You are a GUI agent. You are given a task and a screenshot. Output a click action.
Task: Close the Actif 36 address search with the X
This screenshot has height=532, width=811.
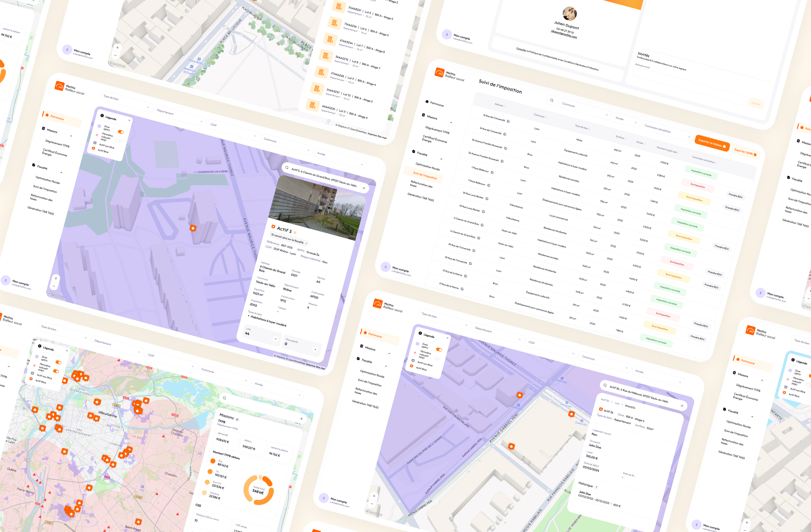[x=682, y=406]
